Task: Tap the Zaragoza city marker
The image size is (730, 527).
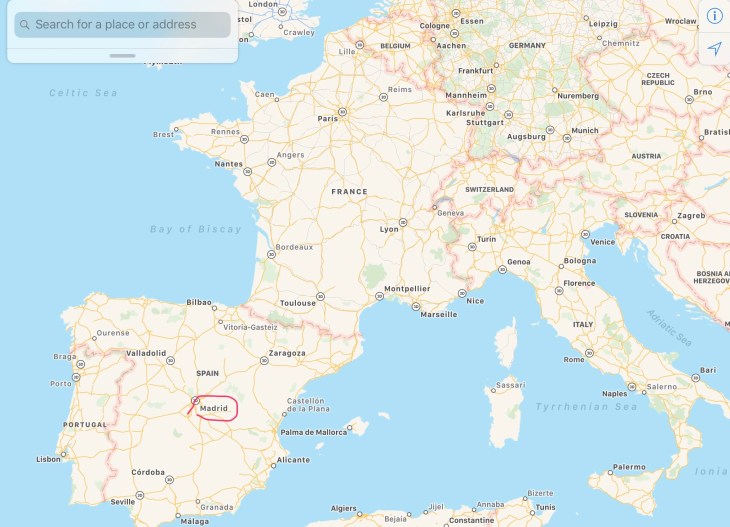Action: [264, 360]
